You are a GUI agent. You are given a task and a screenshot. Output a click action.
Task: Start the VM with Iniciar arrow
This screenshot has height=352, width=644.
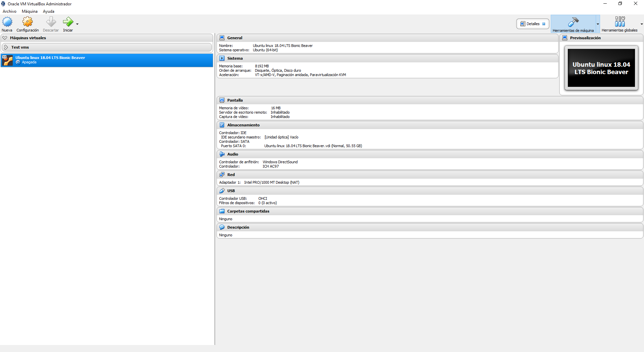point(68,22)
